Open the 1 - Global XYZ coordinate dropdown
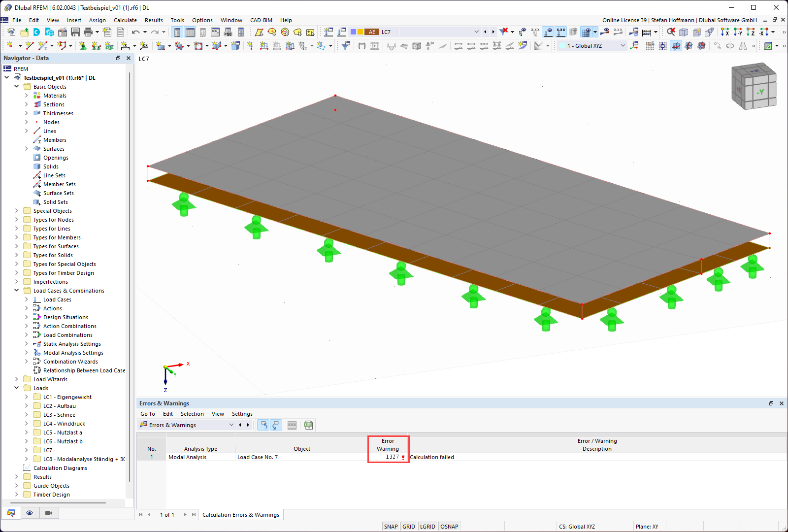Image resolution: width=788 pixels, height=532 pixels. (x=623, y=46)
